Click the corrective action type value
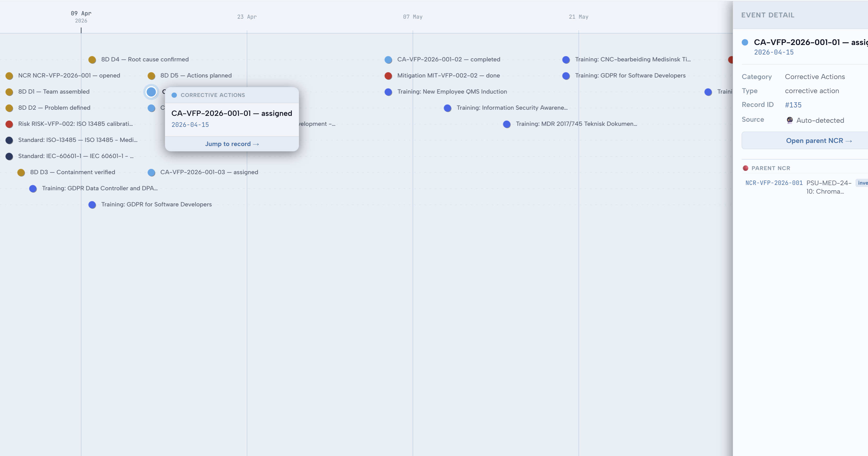 point(812,91)
